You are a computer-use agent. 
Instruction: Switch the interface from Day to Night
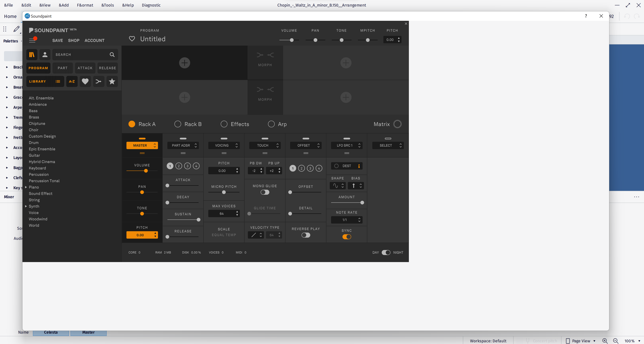coord(386,252)
